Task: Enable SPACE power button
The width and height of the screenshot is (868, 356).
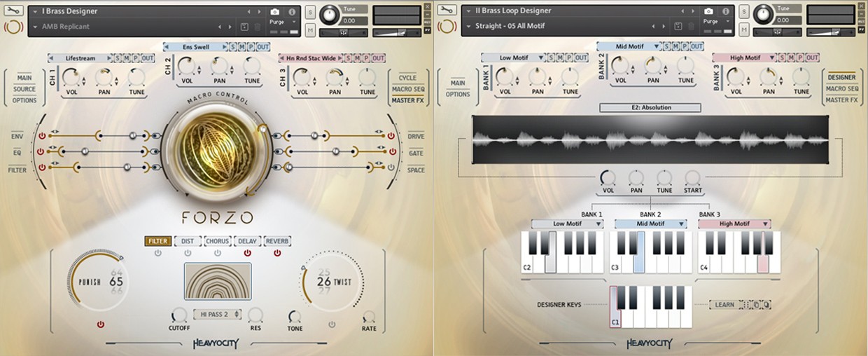Action: click(391, 167)
